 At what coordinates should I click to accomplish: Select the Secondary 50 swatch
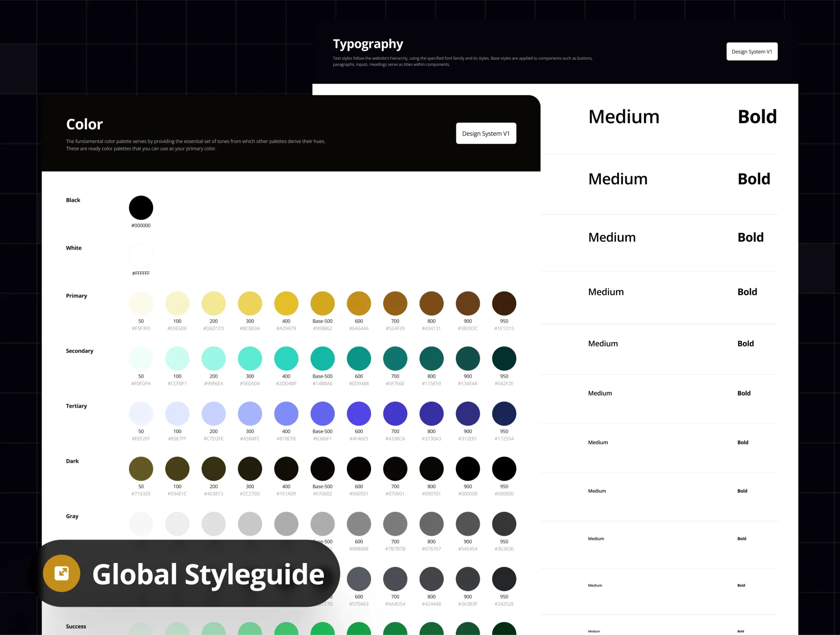pyautogui.click(x=141, y=359)
